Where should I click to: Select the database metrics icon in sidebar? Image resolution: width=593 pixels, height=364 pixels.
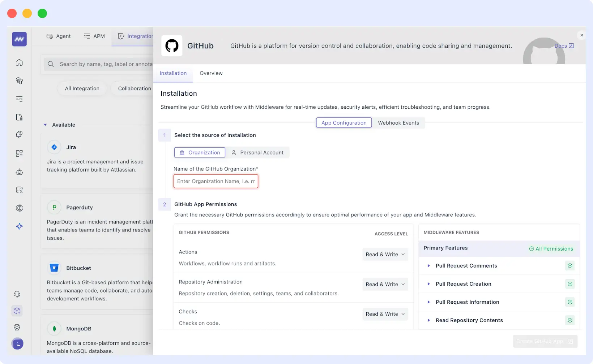19,81
